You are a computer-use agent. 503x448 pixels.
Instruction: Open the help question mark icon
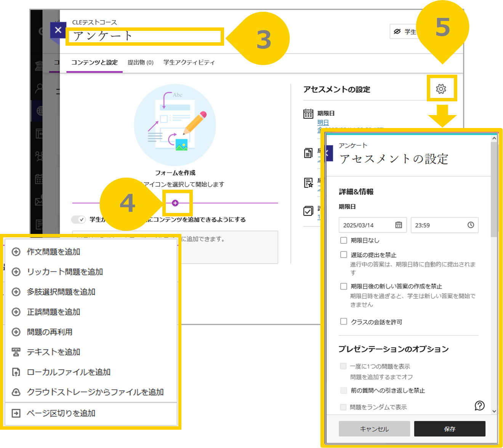480,406
